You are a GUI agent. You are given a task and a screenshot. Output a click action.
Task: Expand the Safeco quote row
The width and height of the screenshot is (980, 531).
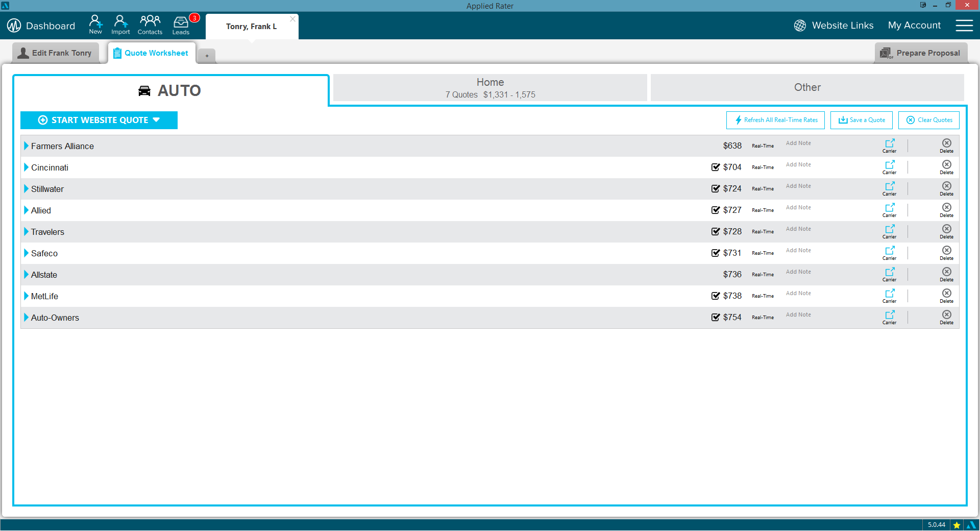click(27, 253)
